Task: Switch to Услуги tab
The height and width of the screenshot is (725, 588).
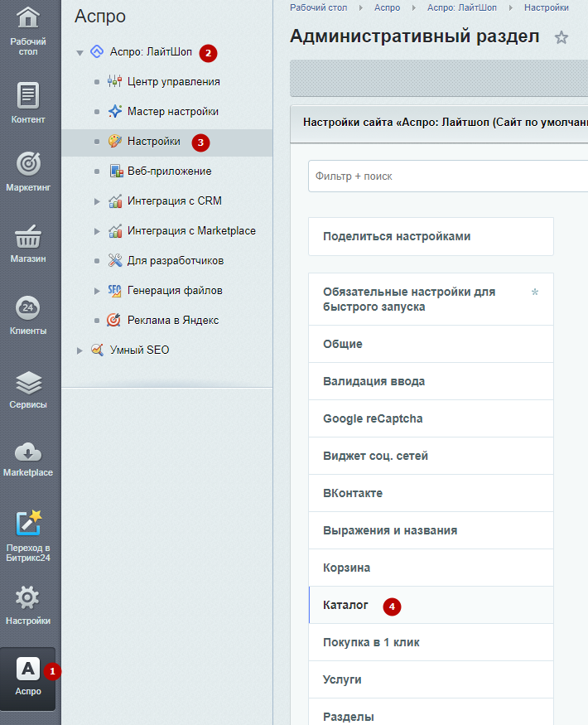Action: click(431, 679)
